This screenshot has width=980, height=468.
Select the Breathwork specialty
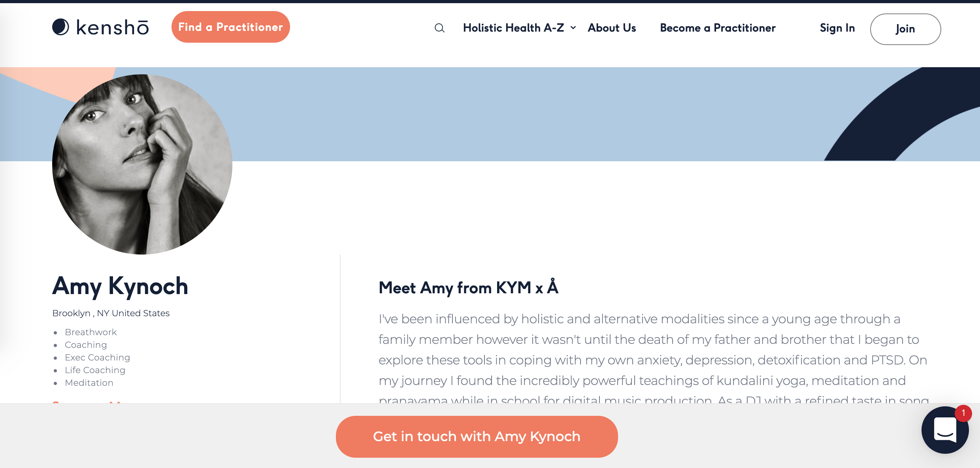click(91, 332)
